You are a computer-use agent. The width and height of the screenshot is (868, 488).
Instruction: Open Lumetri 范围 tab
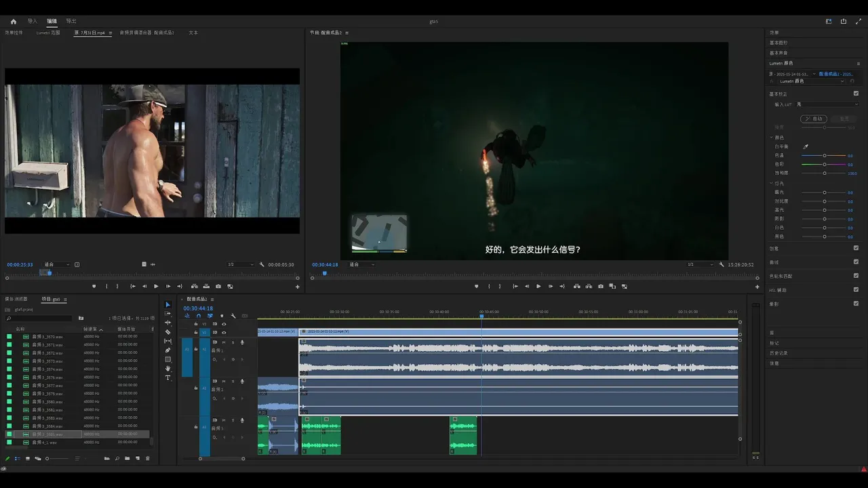[x=48, y=33]
